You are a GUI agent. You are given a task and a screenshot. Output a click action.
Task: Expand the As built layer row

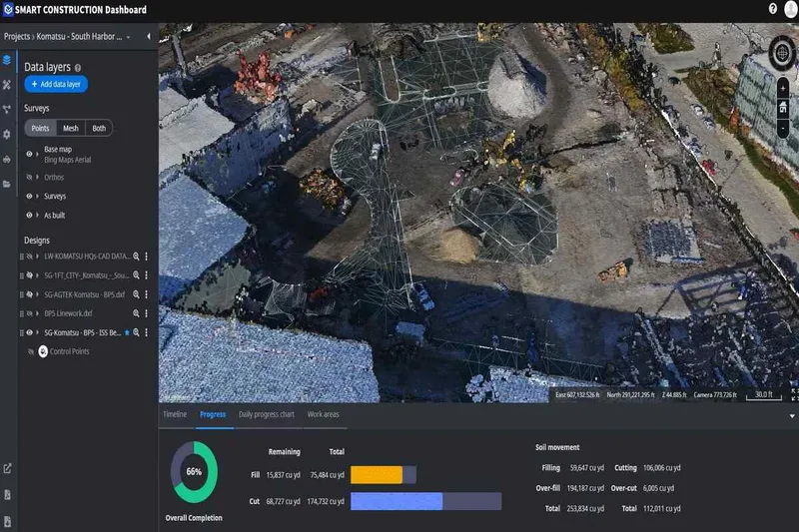(x=37, y=216)
